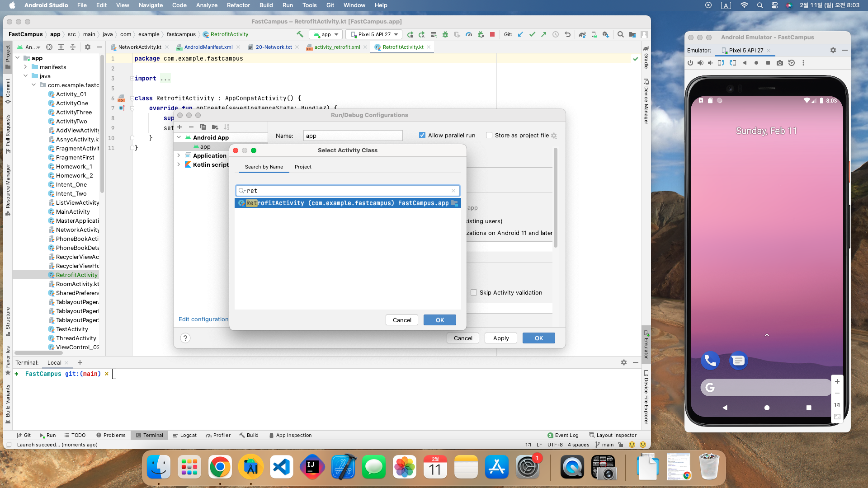Check Skip Activity validation box
This screenshot has height=488, width=868.
(474, 292)
